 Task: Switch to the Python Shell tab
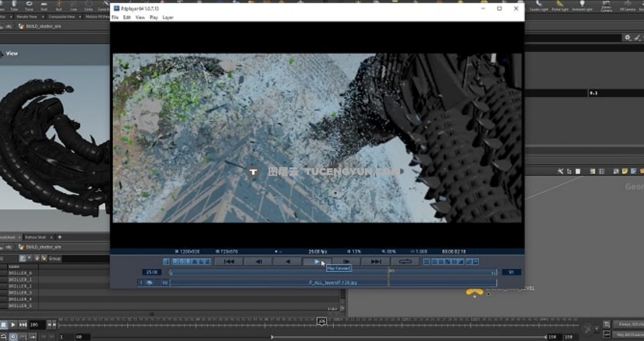[36, 237]
